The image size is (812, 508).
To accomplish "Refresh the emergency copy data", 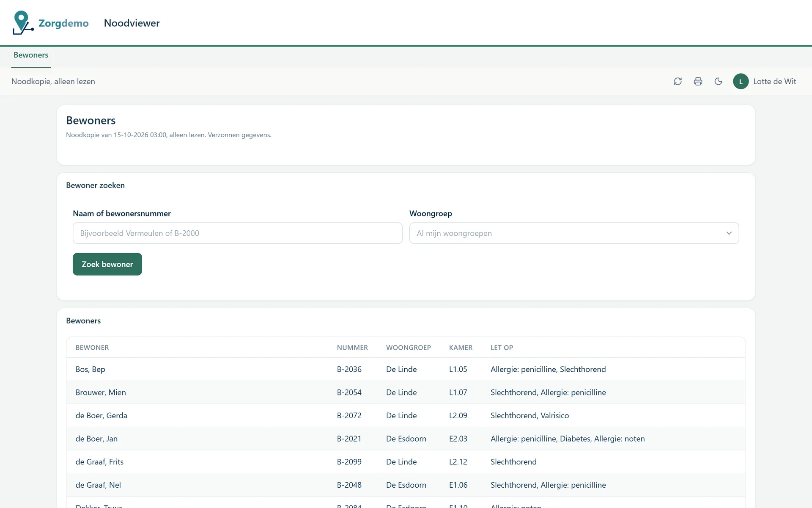I will [678, 81].
